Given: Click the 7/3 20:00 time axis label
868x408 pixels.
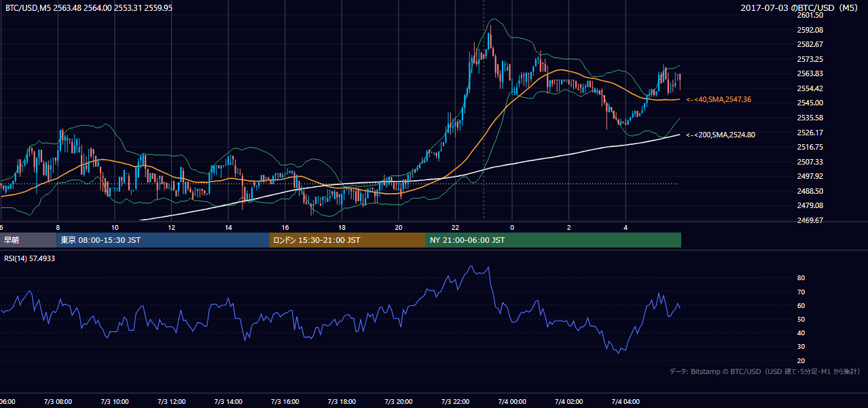Looking at the screenshot, I should point(399,401).
